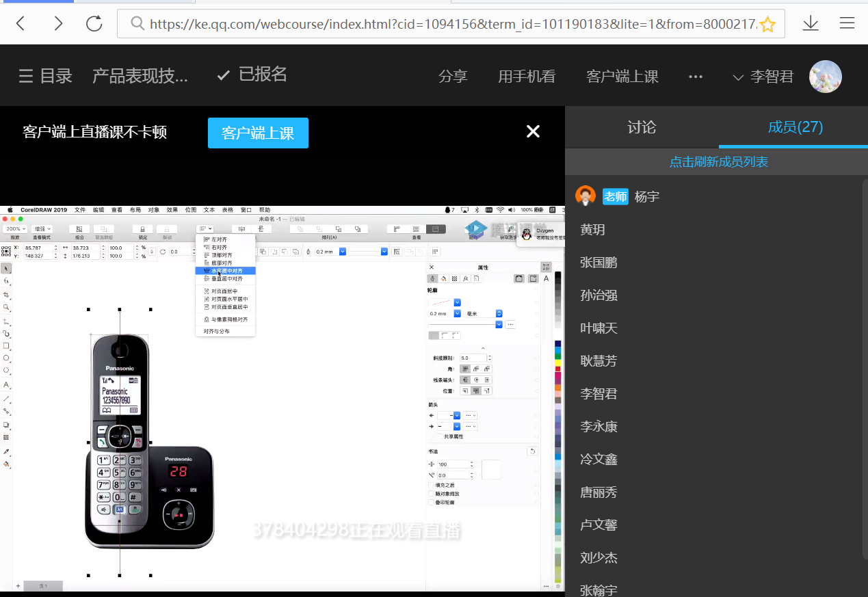Select the Crop tool in the toolbox
Screen dimensions: 868x597
coord(6,294)
